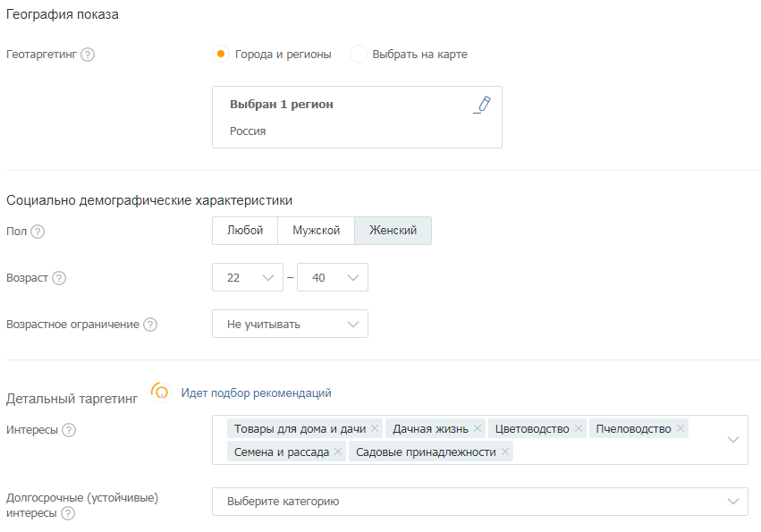Image resolution: width=761 pixels, height=532 pixels.
Task: Expand the Интересы field chevron
Action: 733,440
